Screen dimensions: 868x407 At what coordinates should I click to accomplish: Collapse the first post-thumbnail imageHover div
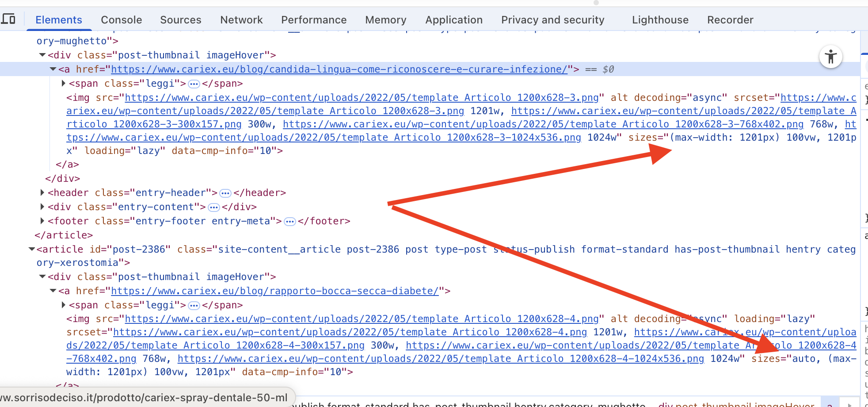pyautogui.click(x=42, y=55)
